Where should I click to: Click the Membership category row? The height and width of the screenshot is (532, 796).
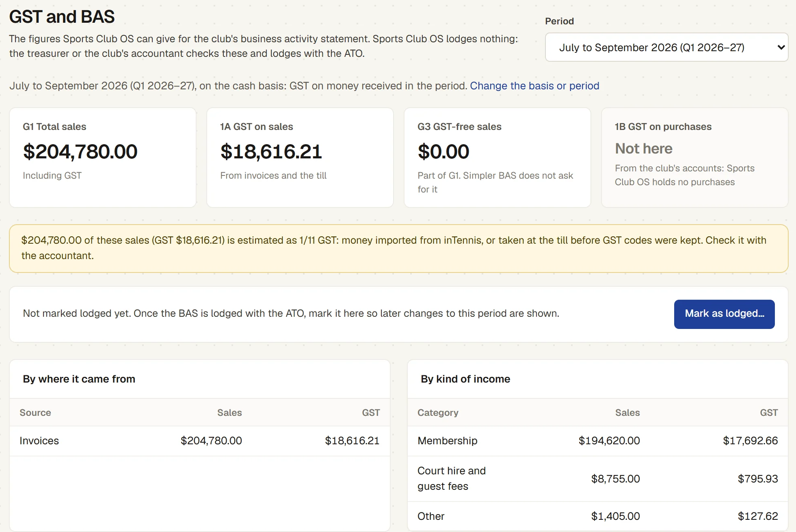[597, 441]
